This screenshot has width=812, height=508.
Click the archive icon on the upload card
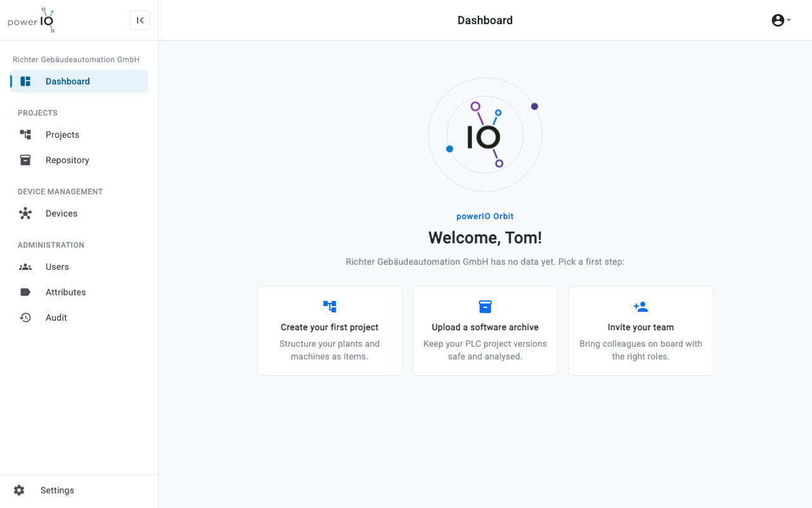[485, 307]
